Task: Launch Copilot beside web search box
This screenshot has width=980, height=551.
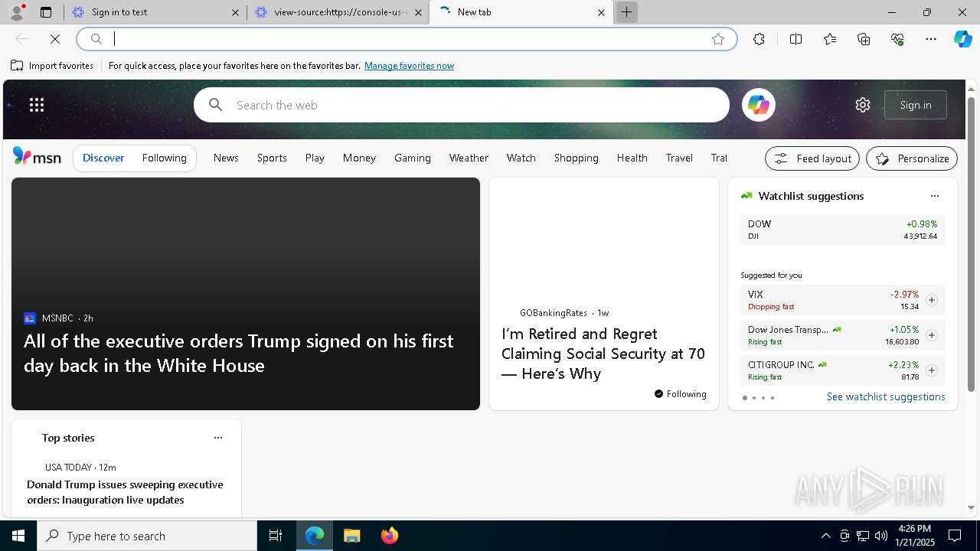Action: point(758,105)
